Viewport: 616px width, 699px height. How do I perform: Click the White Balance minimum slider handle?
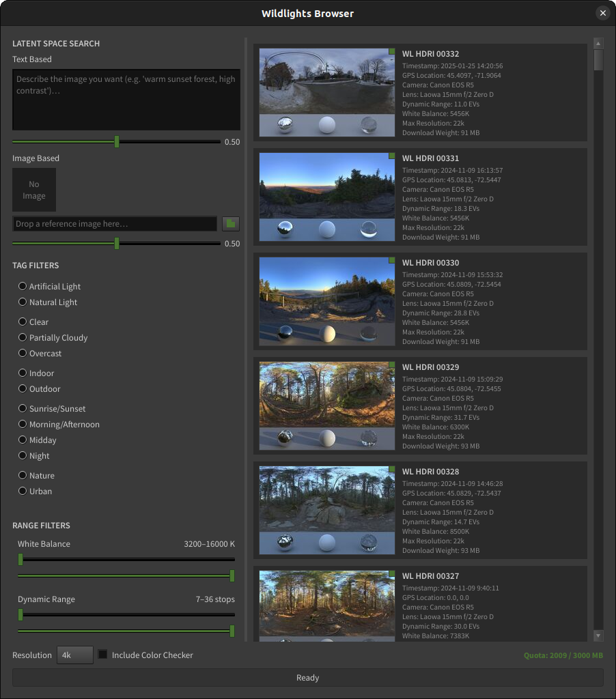click(x=20, y=560)
